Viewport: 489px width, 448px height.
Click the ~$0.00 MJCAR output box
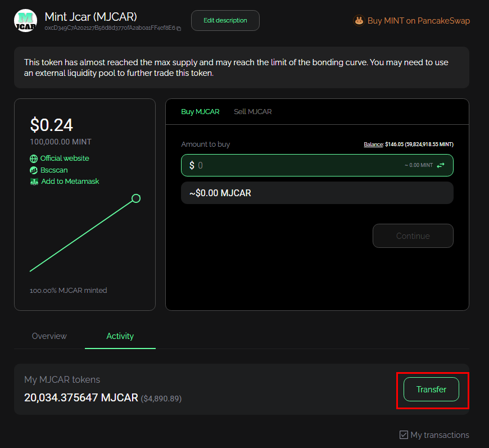(x=317, y=193)
